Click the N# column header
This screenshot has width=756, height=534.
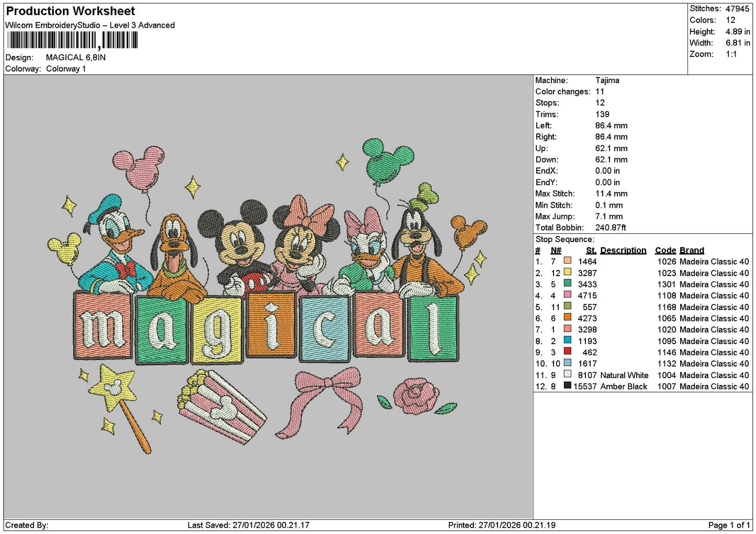[x=556, y=251]
